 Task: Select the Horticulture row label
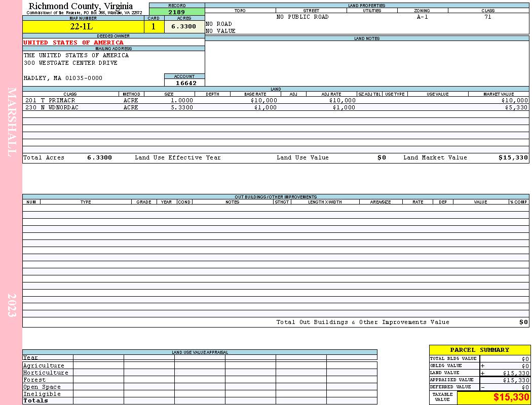pyautogui.click(x=46, y=373)
